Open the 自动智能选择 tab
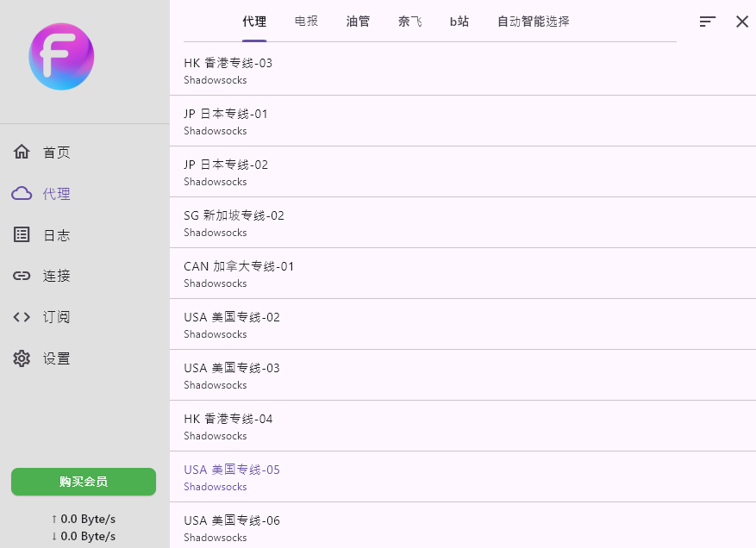The width and height of the screenshot is (756, 548). [x=533, y=22]
